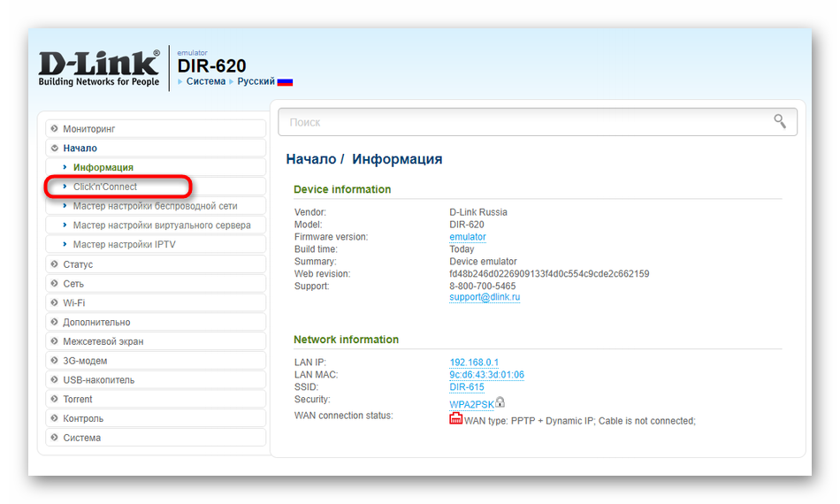Open Click'n'Connect wizard

(x=105, y=187)
